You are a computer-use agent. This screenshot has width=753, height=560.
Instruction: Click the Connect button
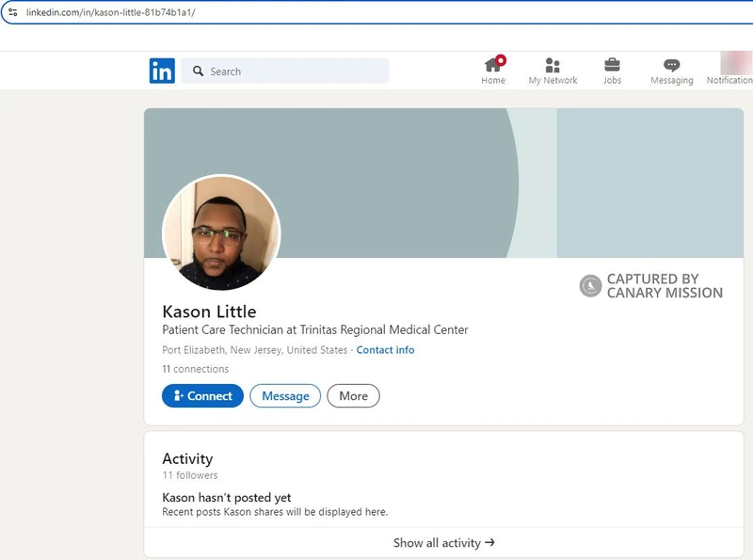(x=202, y=396)
